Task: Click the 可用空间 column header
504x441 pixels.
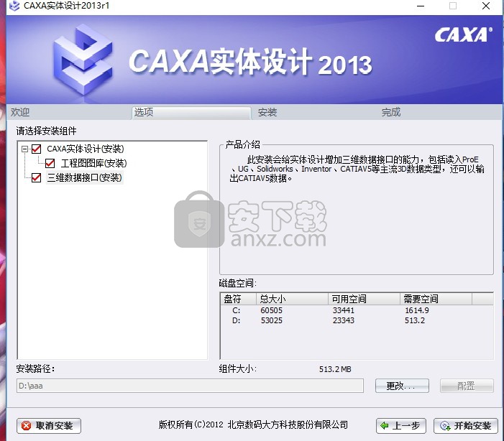Action: click(364, 299)
